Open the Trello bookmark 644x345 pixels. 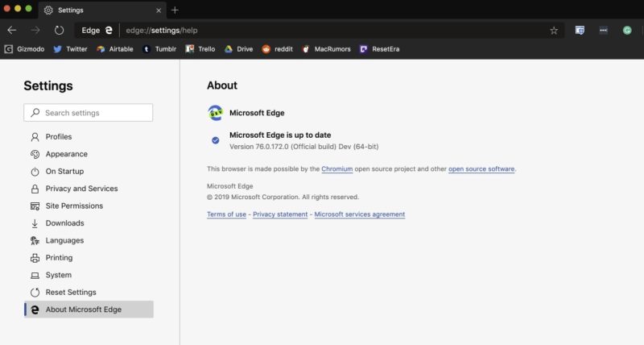pos(200,49)
